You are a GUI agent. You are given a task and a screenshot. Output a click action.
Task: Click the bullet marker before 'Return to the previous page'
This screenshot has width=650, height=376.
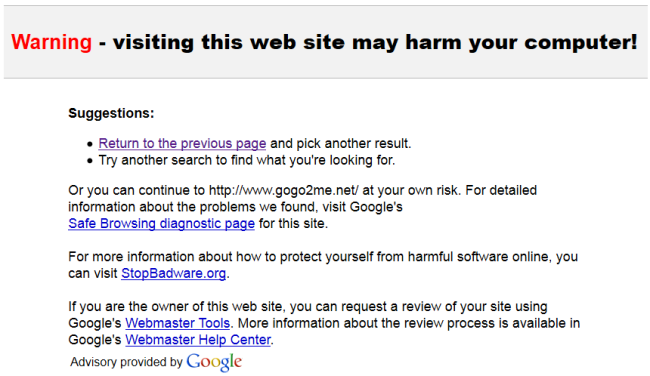coord(90,144)
